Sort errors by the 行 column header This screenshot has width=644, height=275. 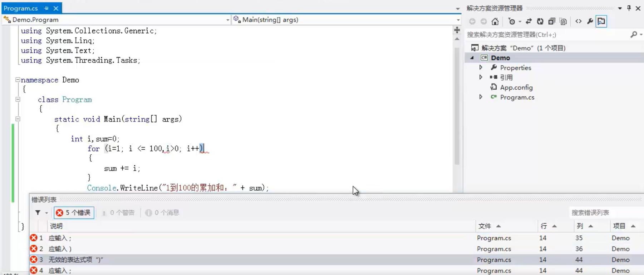(x=555, y=226)
